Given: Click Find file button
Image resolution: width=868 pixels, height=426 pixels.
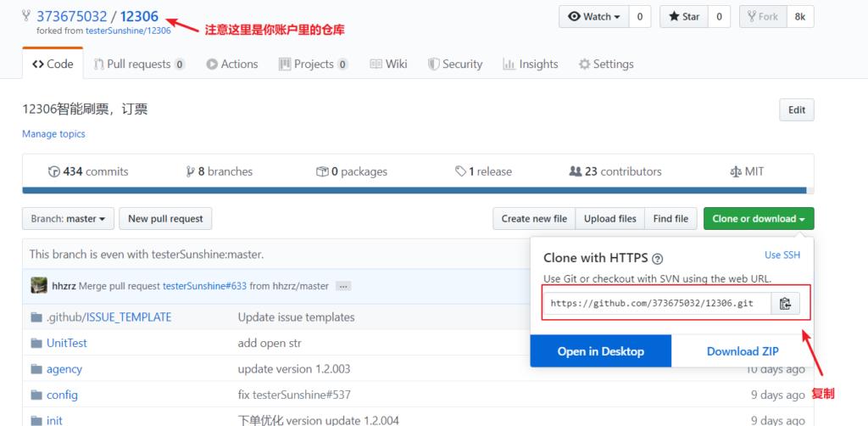Looking at the screenshot, I should (670, 219).
